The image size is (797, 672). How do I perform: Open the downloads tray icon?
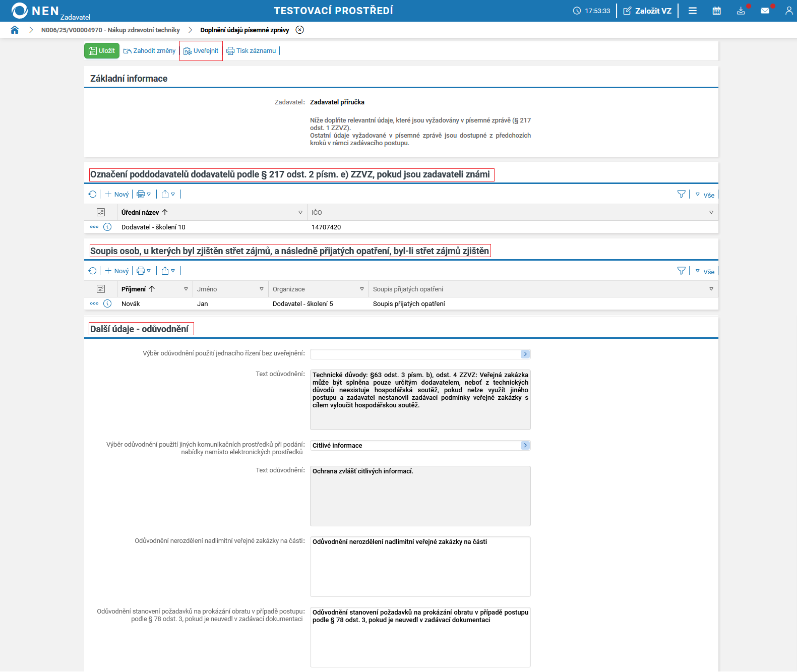741,11
